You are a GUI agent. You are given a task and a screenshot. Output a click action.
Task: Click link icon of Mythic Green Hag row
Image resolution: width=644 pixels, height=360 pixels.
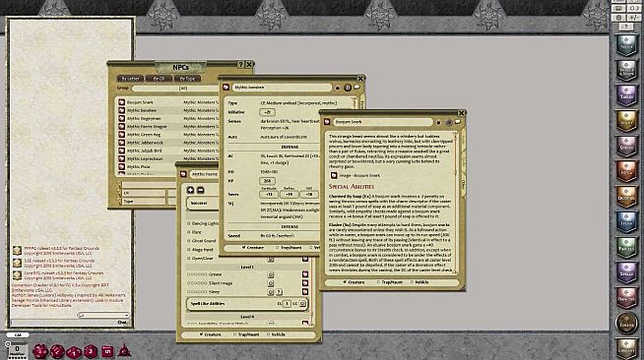(x=121, y=134)
